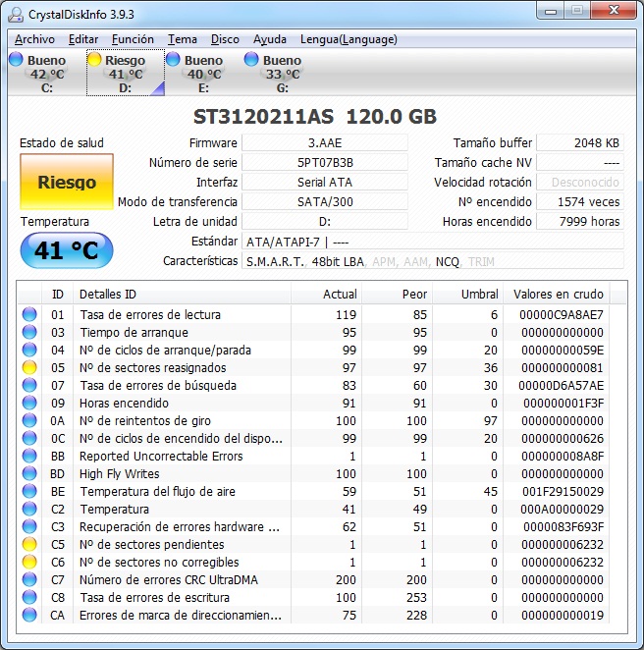Open the Ayuda menu
This screenshot has height=650, width=644.
(x=270, y=39)
